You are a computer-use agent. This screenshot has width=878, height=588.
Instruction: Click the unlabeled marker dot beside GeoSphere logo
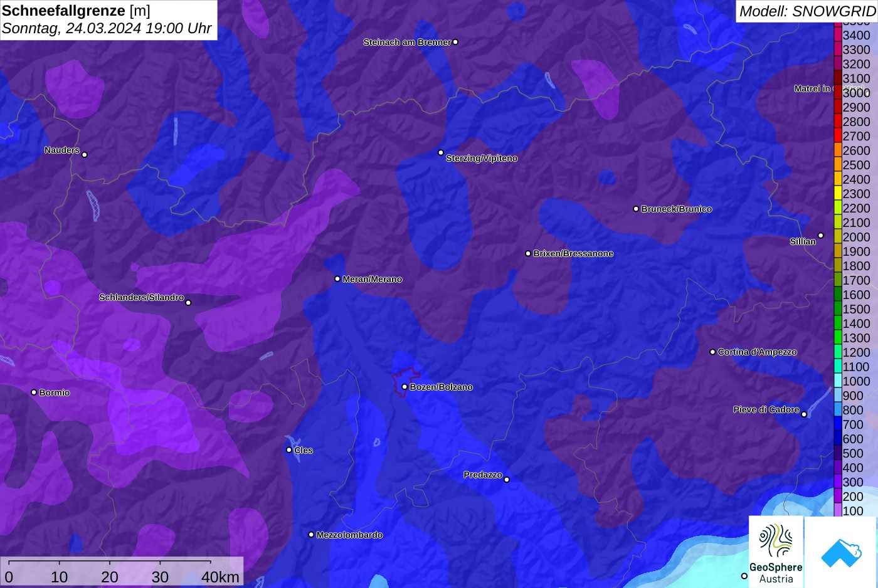tap(744, 576)
